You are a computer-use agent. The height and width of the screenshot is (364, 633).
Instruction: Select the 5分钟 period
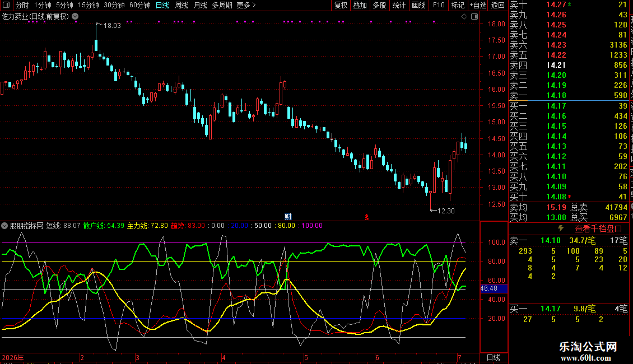pyautogui.click(x=64, y=5)
